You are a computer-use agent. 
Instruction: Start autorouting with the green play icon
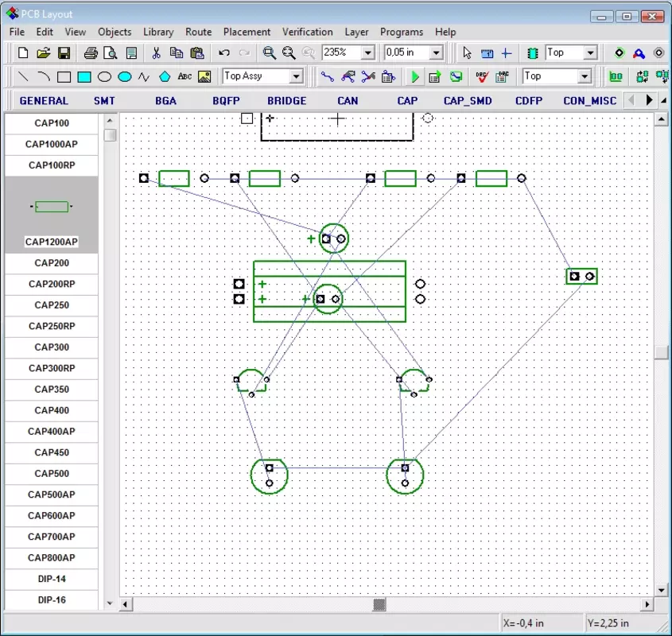(414, 76)
